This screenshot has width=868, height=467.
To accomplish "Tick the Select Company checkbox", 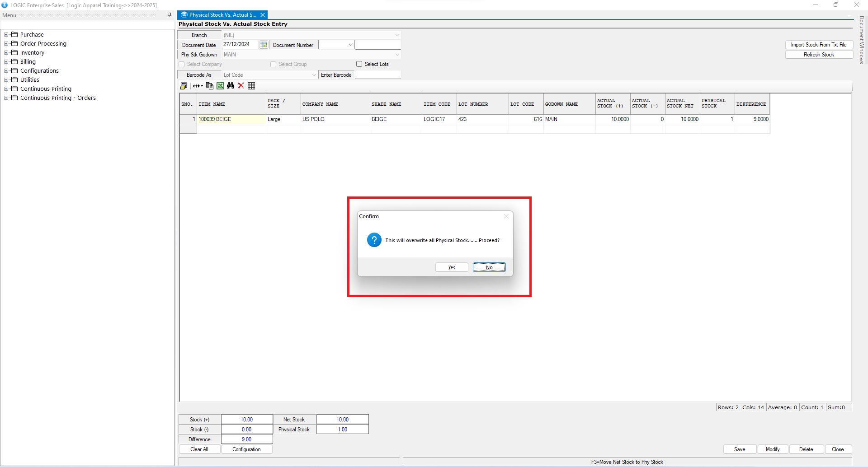I will (182, 65).
